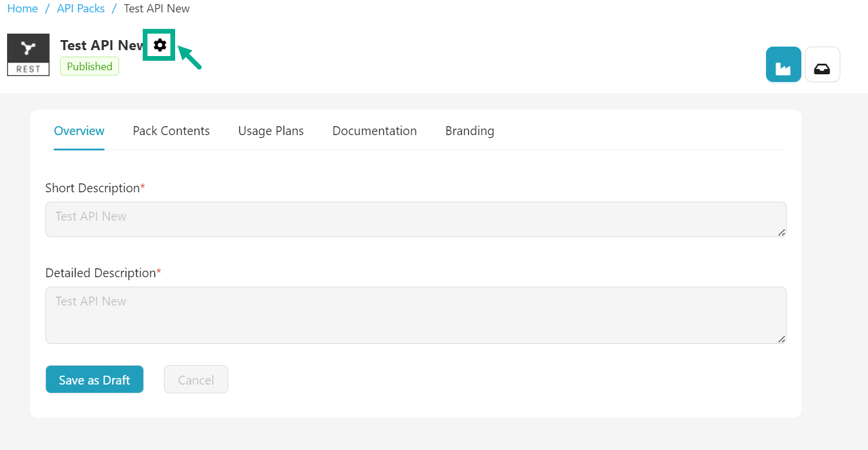The height and width of the screenshot is (450, 868).
Task: Click the Cancel button
Action: (x=196, y=380)
